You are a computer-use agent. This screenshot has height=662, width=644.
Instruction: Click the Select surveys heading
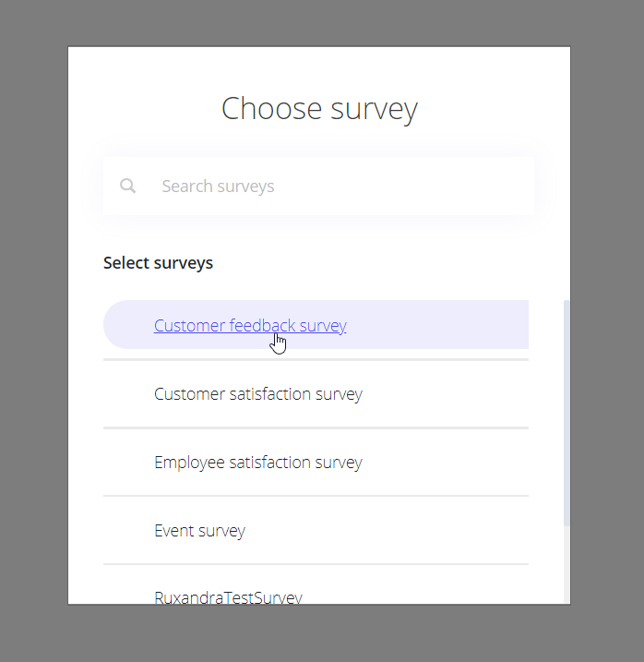click(158, 262)
